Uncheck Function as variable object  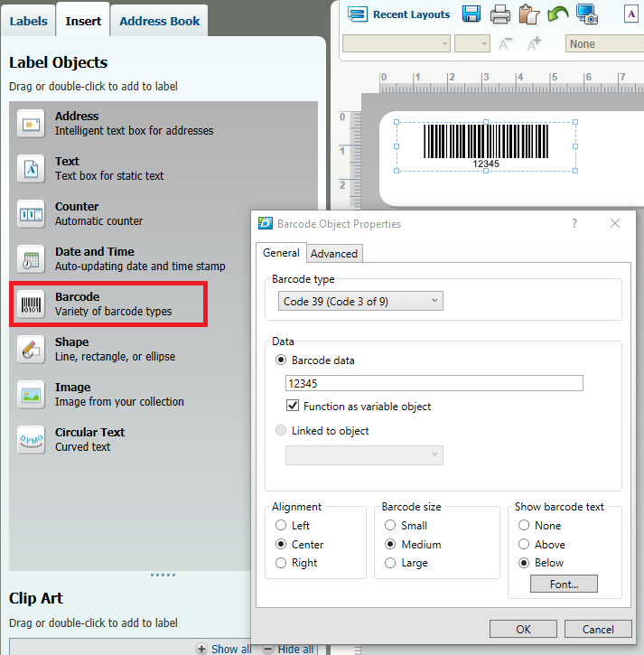click(293, 407)
